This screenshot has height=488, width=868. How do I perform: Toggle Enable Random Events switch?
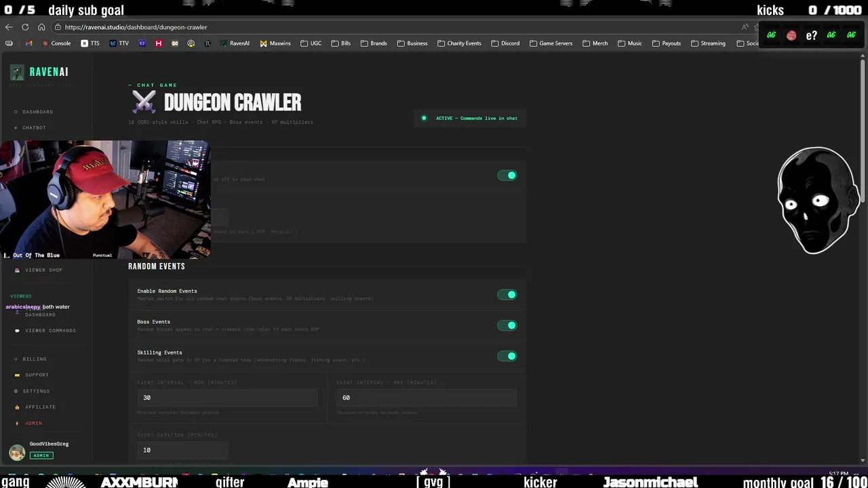507,295
